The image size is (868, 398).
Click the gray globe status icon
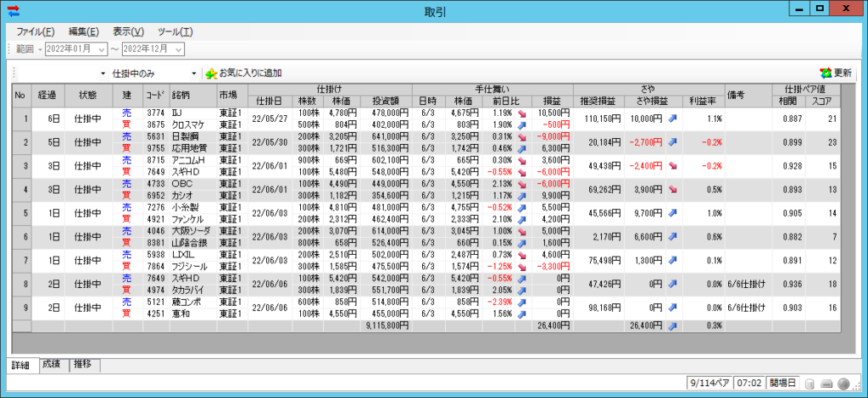[844, 384]
